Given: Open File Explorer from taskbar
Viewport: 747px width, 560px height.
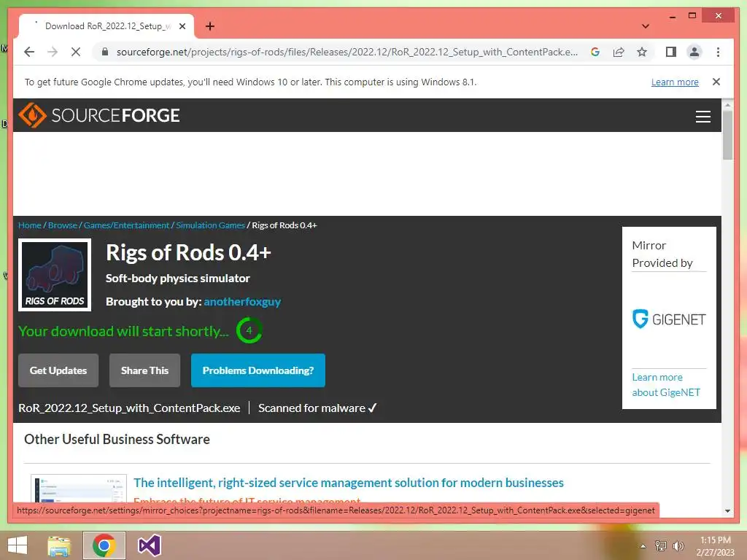Looking at the screenshot, I should [x=59, y=545].
